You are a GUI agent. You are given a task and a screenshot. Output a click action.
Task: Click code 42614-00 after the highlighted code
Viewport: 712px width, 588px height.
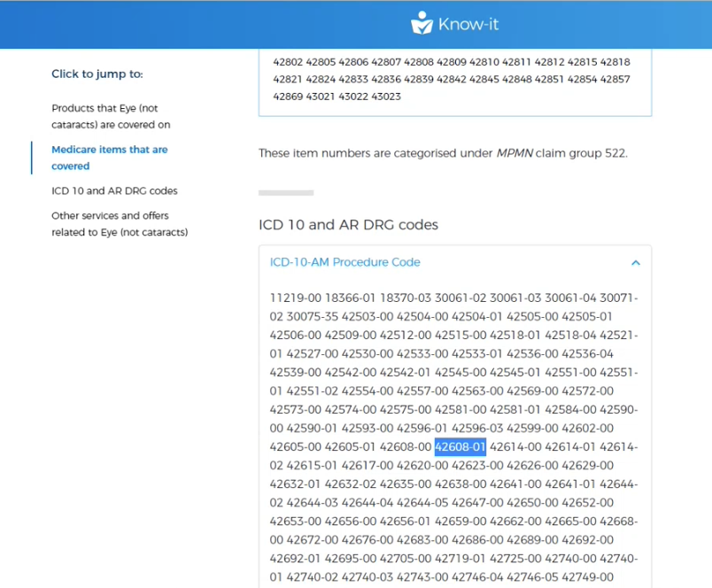tap(515, 447)
